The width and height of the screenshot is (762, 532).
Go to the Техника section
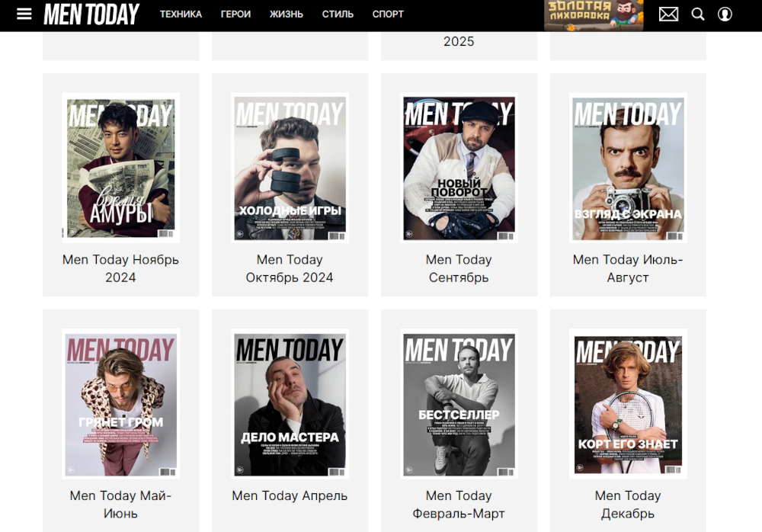coord(181,14)
